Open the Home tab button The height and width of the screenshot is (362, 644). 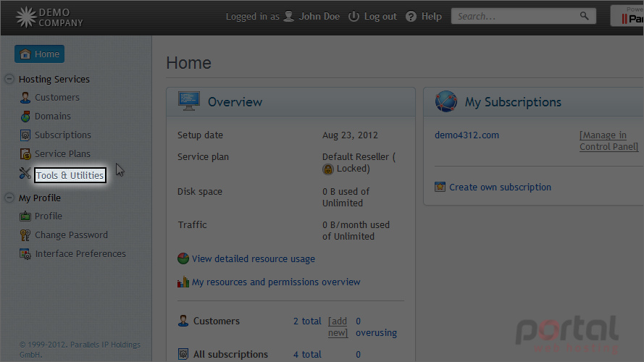point(39,54)
